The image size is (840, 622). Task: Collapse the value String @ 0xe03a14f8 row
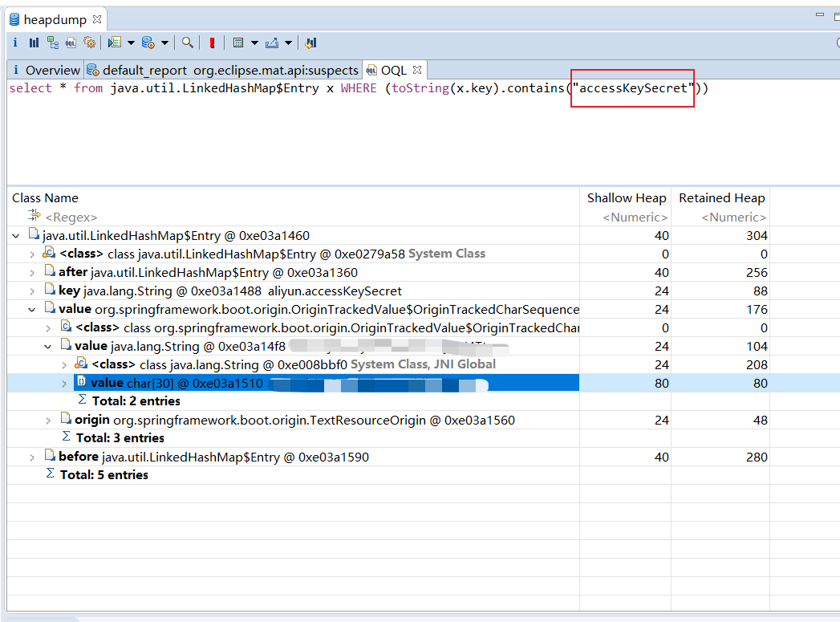48,347
